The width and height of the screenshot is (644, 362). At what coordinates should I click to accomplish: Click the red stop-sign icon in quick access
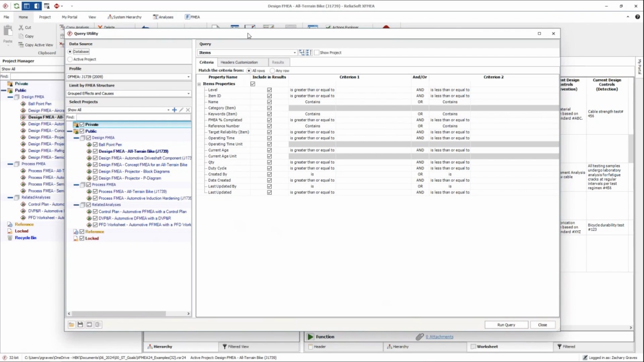click(56, 6)
